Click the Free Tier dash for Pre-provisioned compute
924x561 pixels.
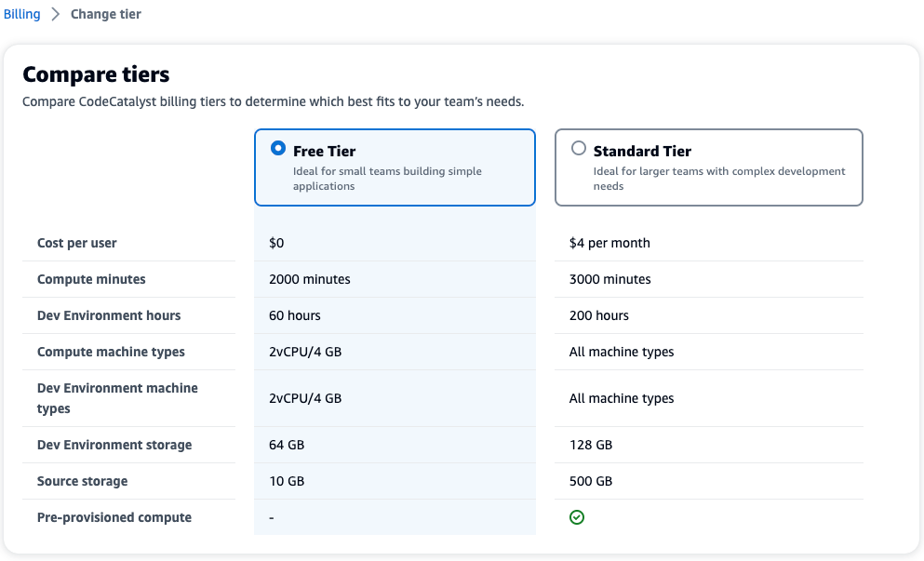coord(272,517)
